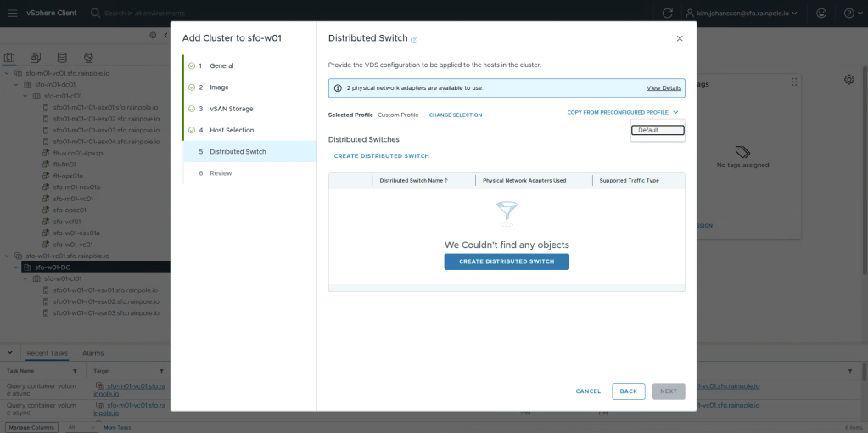Click the Back button
Viewport: 868px width, 433px height.
[628, 391]
